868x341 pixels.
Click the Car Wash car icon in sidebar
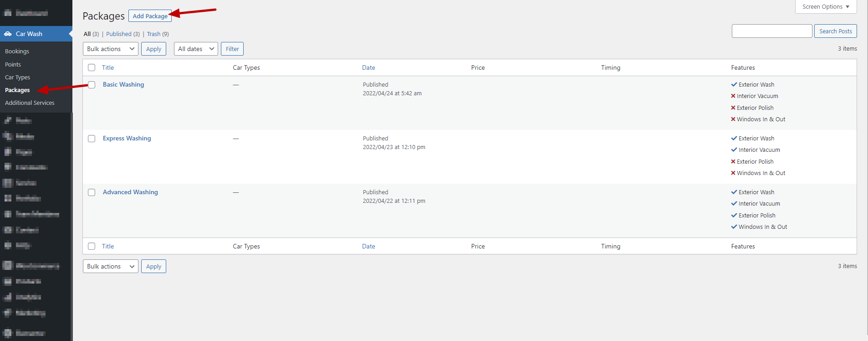[x=8, y=34]
